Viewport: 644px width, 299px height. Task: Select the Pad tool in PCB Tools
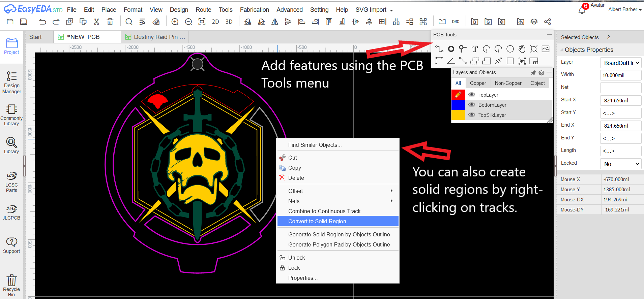point(451,49)
